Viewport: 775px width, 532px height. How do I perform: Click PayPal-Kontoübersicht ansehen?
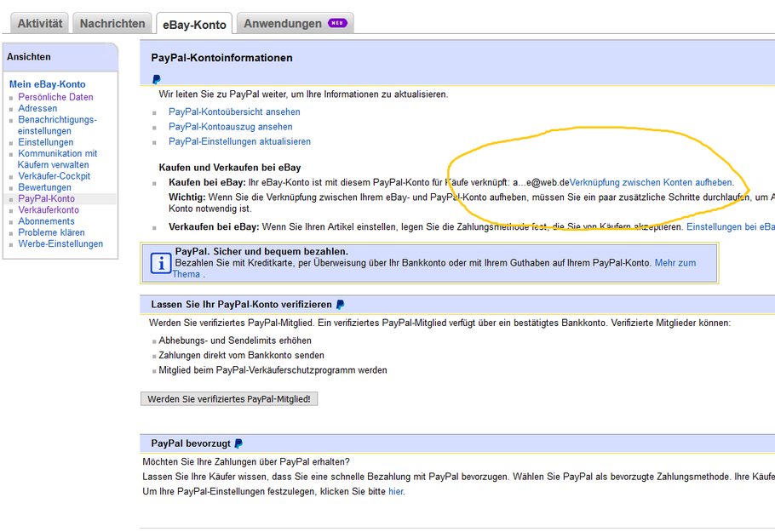pos(234,112)
